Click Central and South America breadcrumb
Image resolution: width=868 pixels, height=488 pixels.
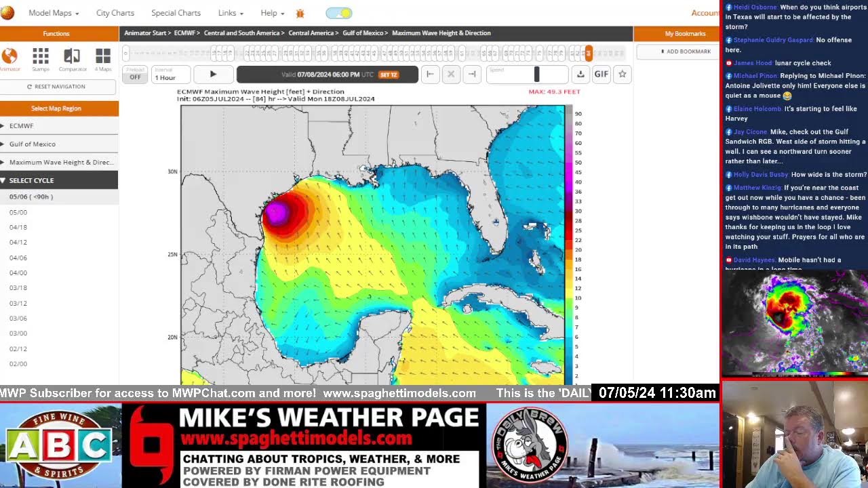click(x=241, y=33)
